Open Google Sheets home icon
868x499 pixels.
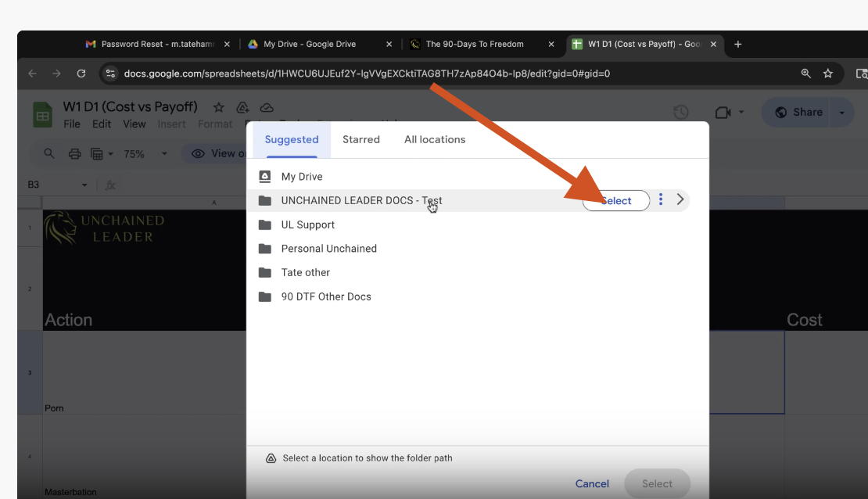coord(43,115)
